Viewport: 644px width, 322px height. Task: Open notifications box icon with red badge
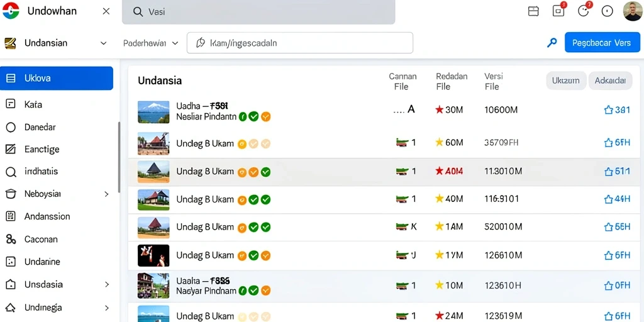pos(558,11)
